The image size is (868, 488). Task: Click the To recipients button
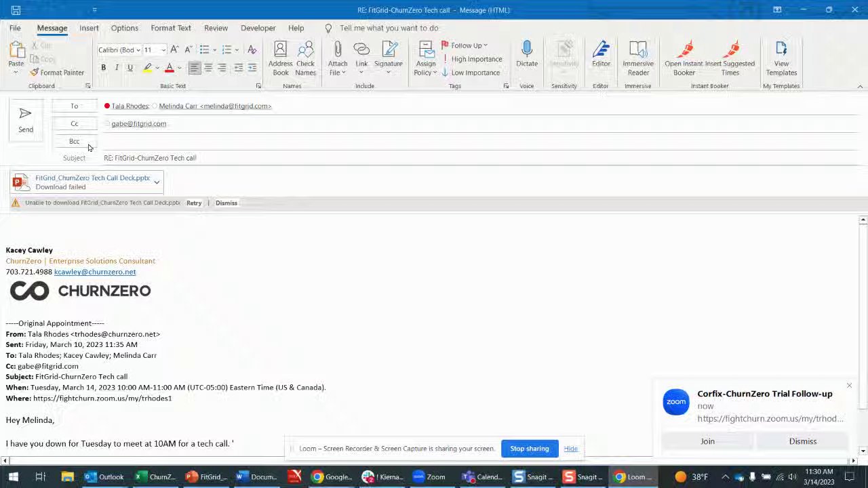[x=75, y=106]
